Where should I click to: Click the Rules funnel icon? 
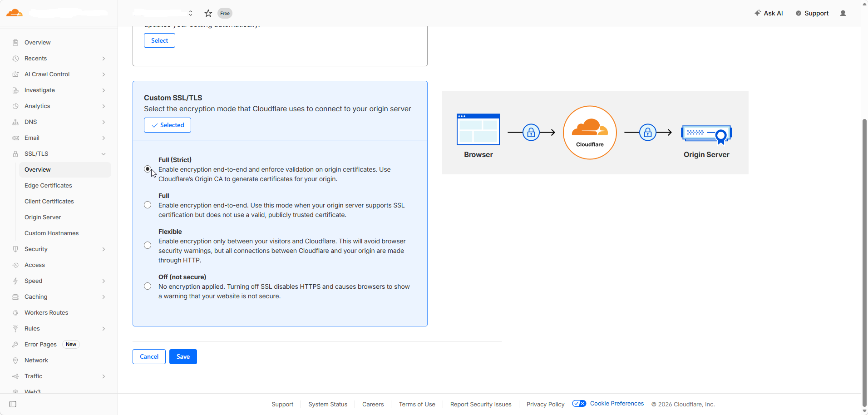click(15, 329)
